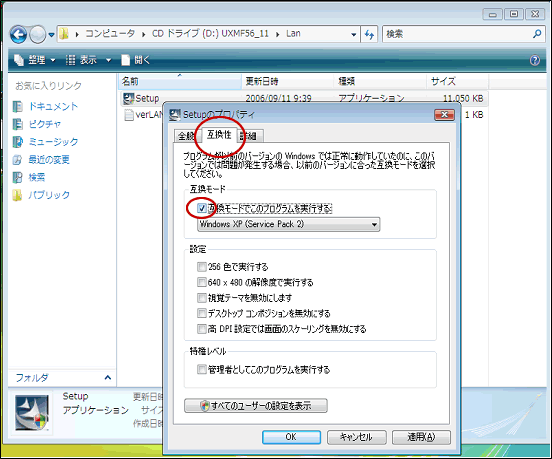Enable 高 DPI 設定 scaling disable checkbox
The height and width of the screenshot is (459, 552).
202,329
